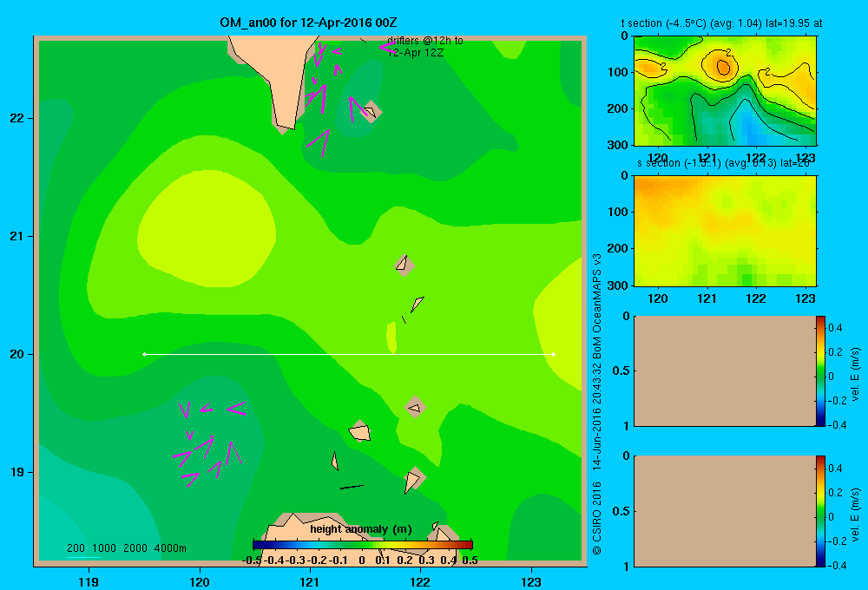
Task: Click the vertical CSIRO 2016 copyright text
Action: pos(597,404)
